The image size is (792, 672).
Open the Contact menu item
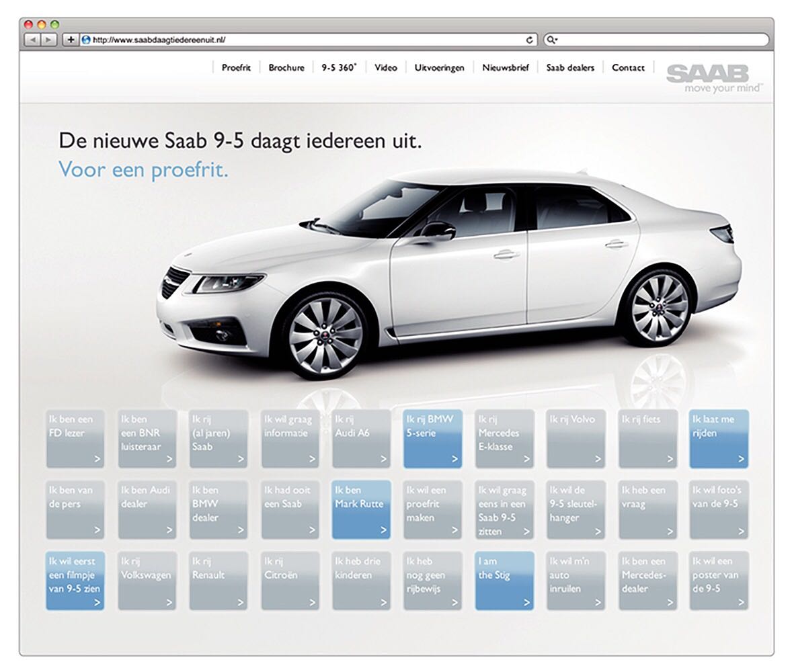tap(628, 68)
